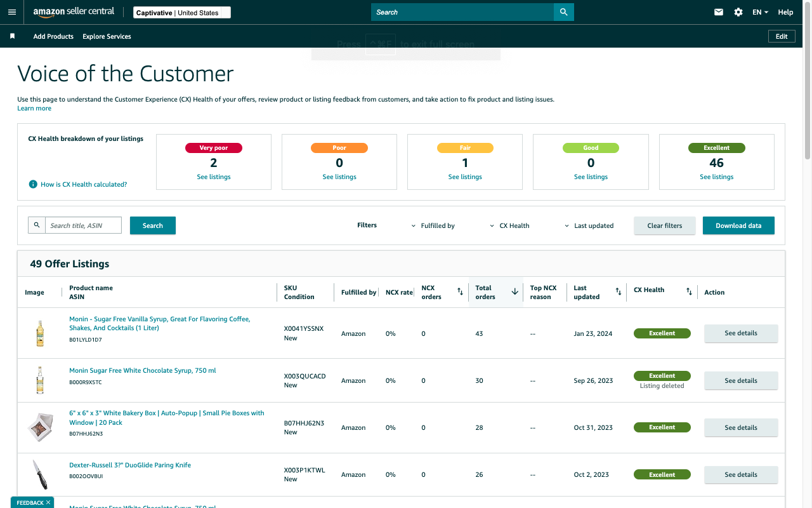Click the Top NCX reason column header
Viewport: 812px width, 508px height.
543,292
